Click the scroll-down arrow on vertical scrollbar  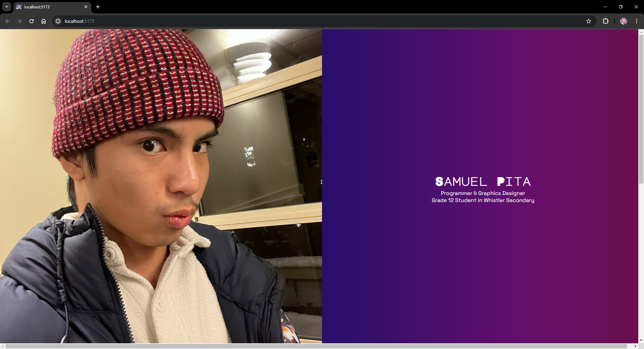pyautogui.click(x=641, y=340)
